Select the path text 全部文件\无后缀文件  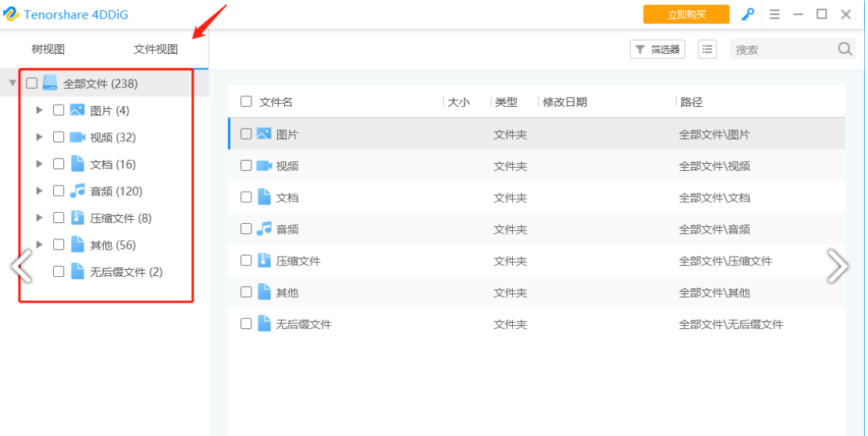731,324
